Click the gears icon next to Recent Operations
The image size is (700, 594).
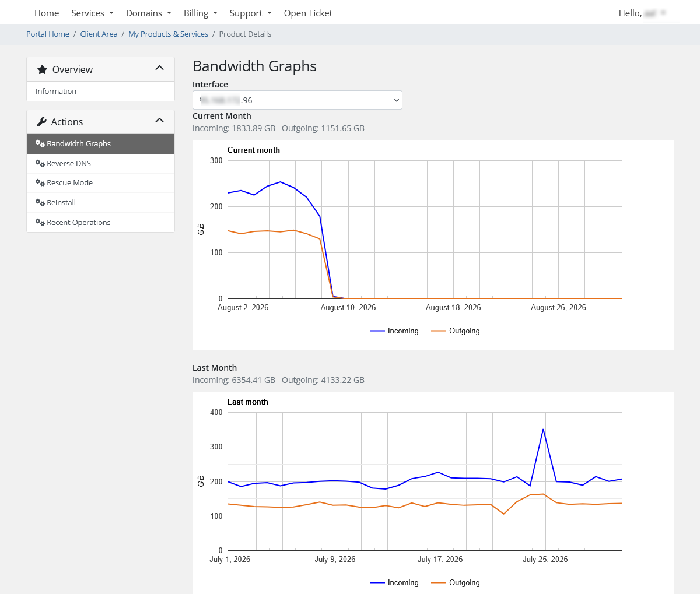40,222
